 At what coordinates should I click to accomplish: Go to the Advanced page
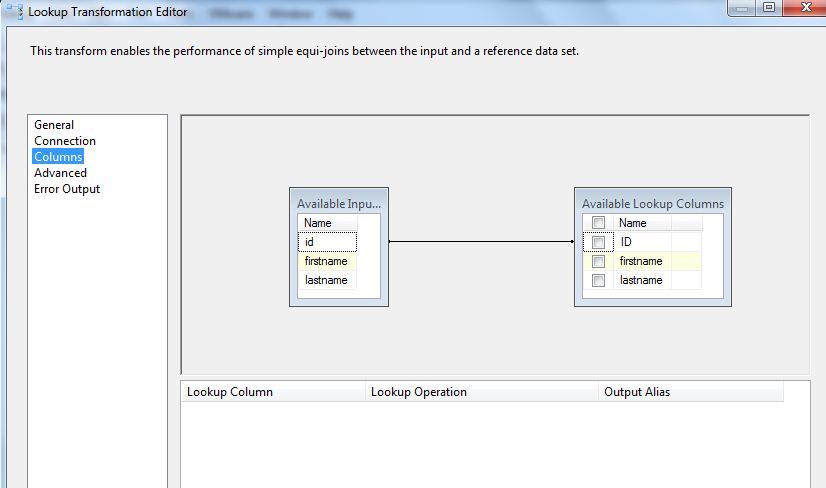[x=60, y=173]
